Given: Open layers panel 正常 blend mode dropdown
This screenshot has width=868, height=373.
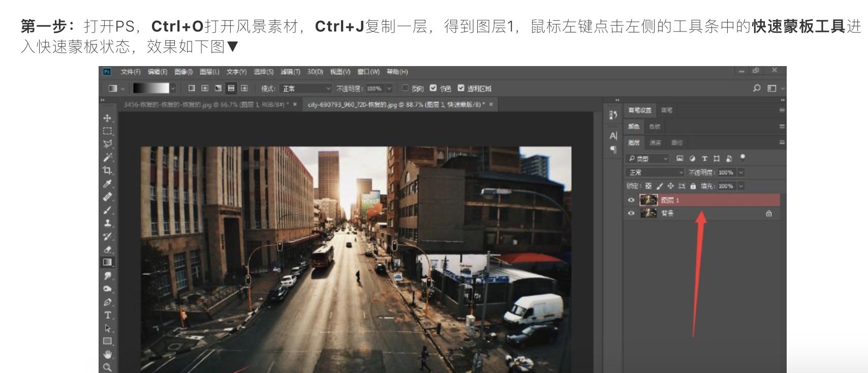Looking at the screenshot, I should tap(656, 172).
